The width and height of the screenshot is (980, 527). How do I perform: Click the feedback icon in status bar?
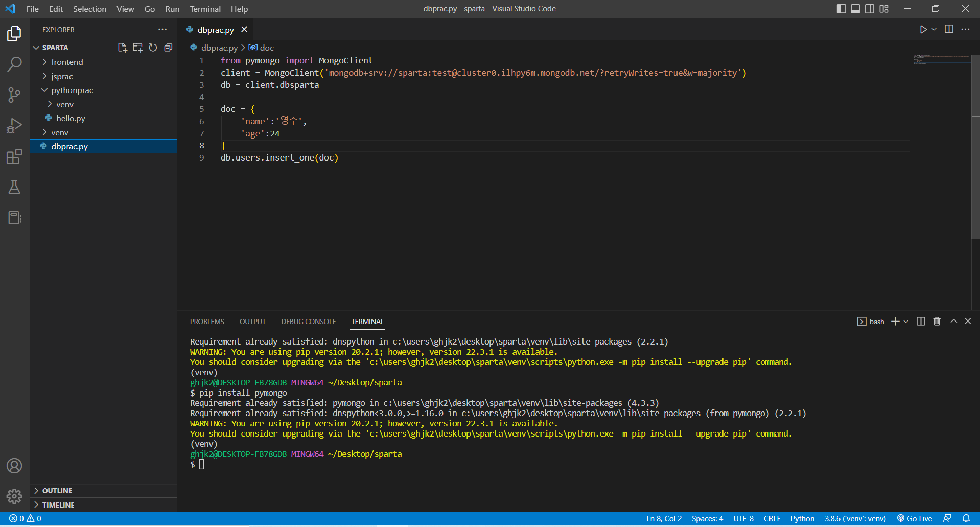click(x=947, y=518)
